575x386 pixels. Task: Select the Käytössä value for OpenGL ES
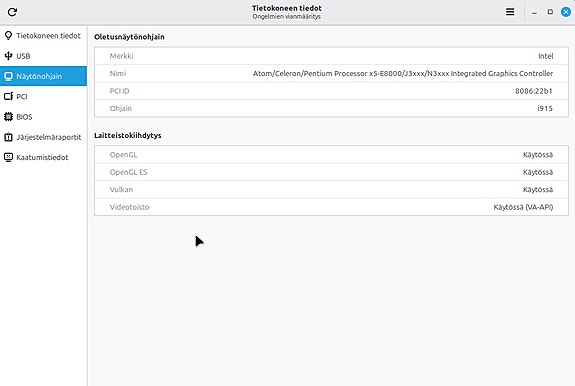coord(538,172)
